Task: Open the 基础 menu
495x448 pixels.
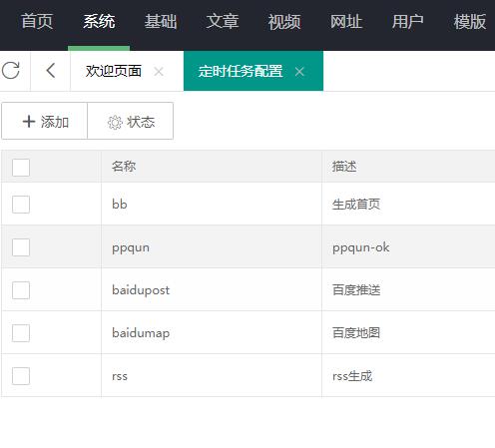Action: click(161, 22)
